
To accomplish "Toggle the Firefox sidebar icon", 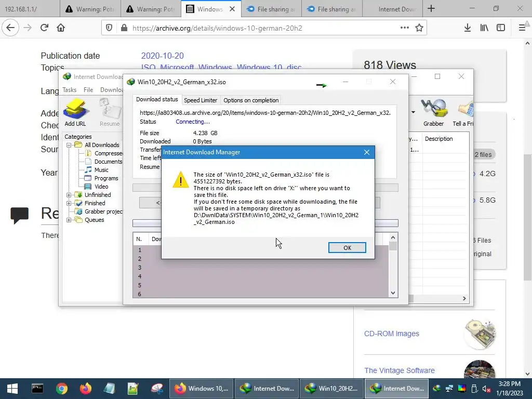I will tap(501, 28).
